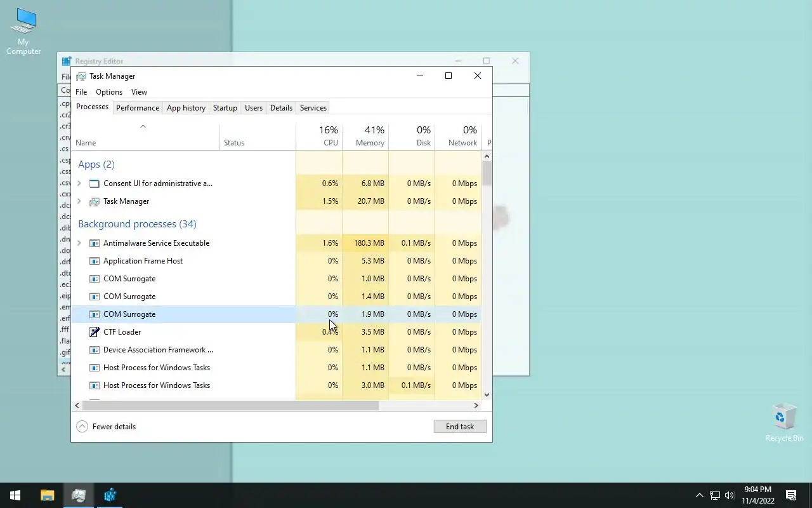Click the Apps (2) group heading
Viewport: 812px width, 508px height.
96,164
